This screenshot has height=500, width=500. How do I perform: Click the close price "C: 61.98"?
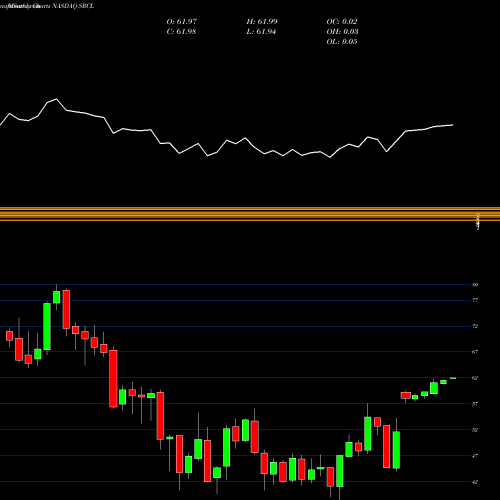coord(181,32)
